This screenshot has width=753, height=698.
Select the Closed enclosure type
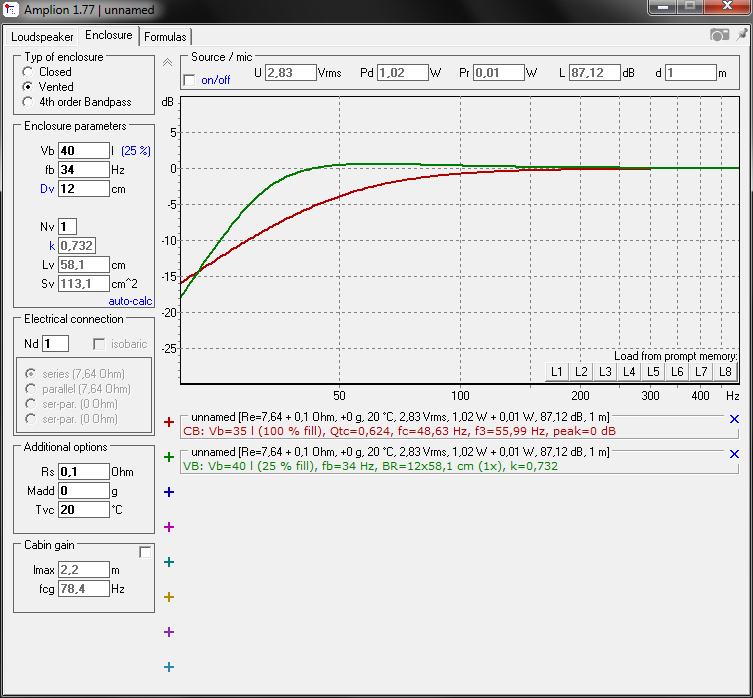click(x=28, y=72)
